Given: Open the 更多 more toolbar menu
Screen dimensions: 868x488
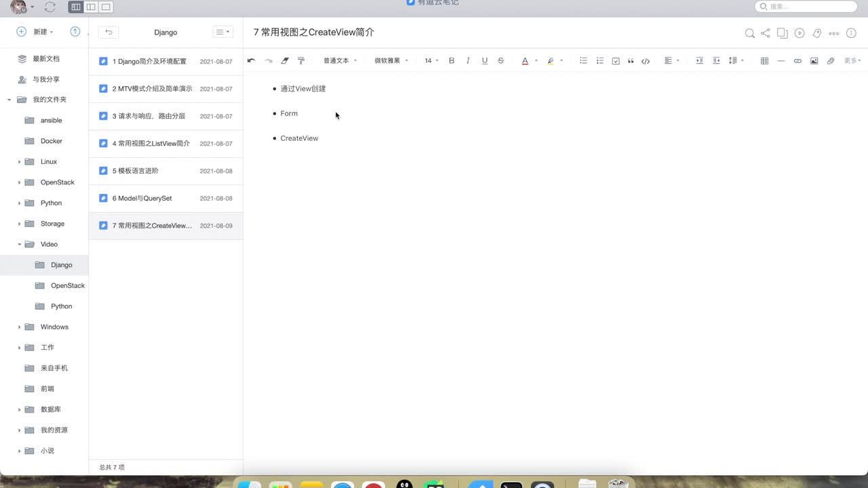Looking at the screenshot, I should (x=852, y=60).
